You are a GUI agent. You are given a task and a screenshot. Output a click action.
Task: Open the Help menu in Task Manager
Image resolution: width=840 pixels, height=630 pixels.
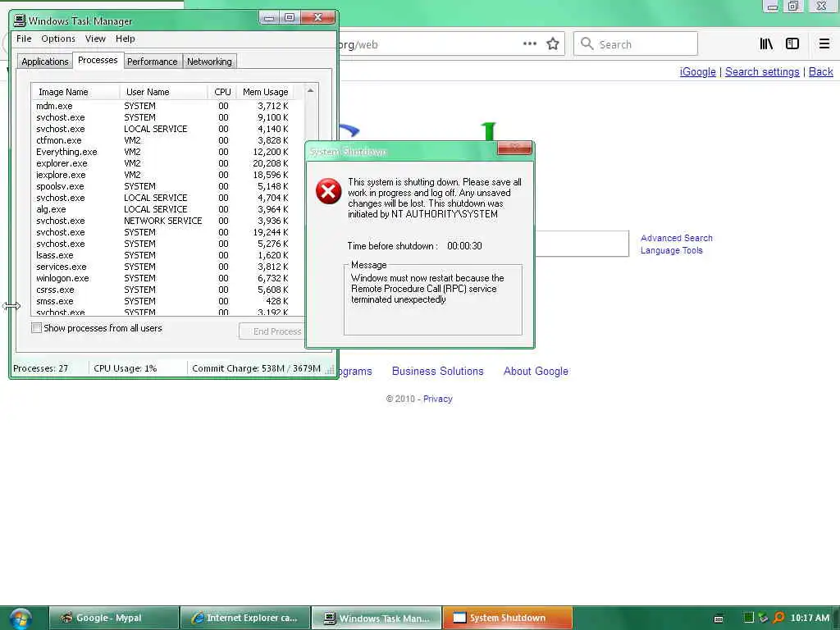tap(125, 39)
